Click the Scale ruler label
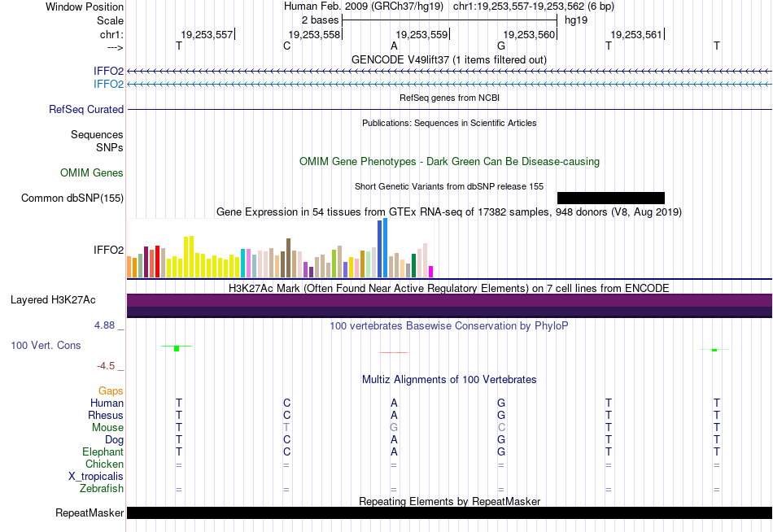 click(x=110, y=20)
